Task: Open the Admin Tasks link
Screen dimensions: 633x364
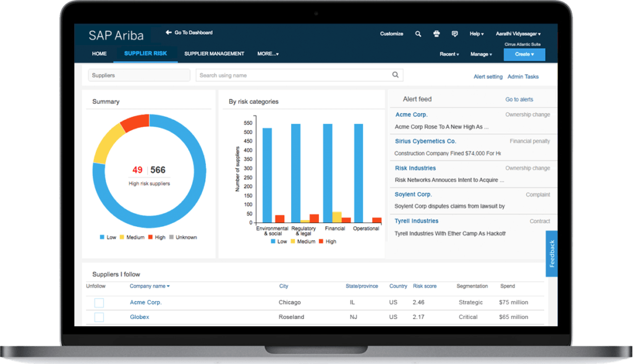Action: tap(523, 77)
